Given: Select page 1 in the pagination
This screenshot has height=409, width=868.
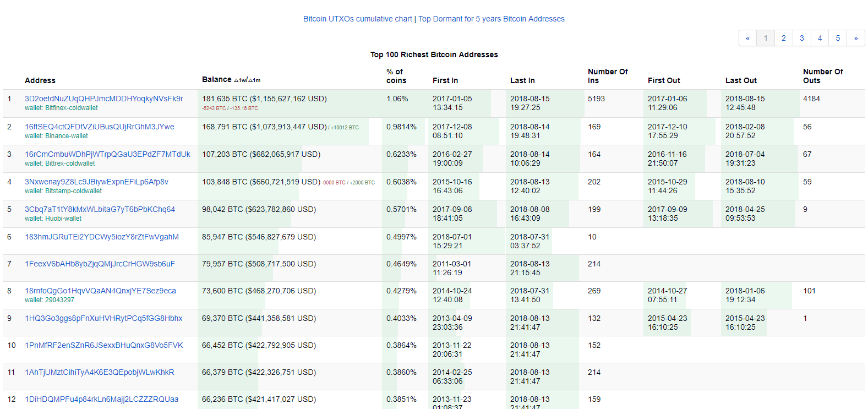Looking at the screenshot, I should [x=766, y=38].
